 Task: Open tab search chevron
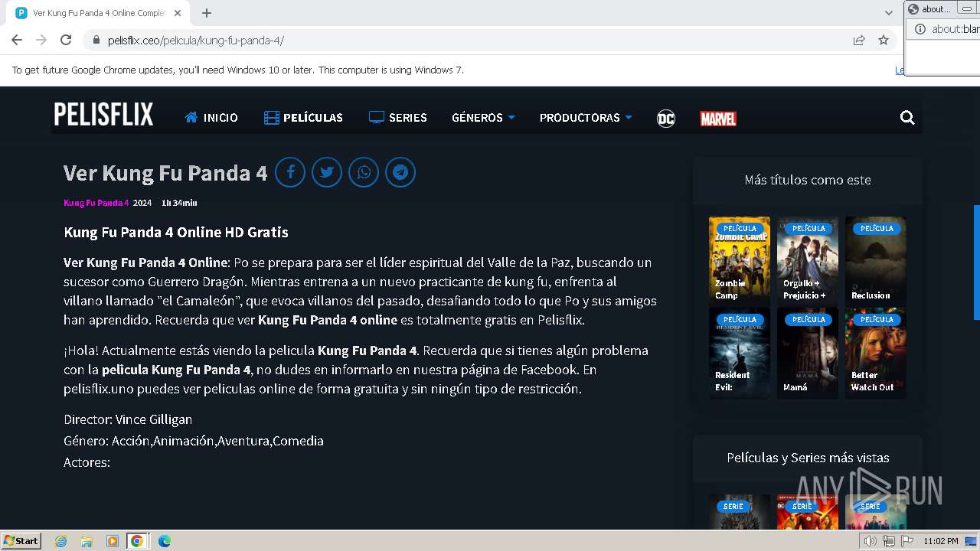click(x=888, y=13)
